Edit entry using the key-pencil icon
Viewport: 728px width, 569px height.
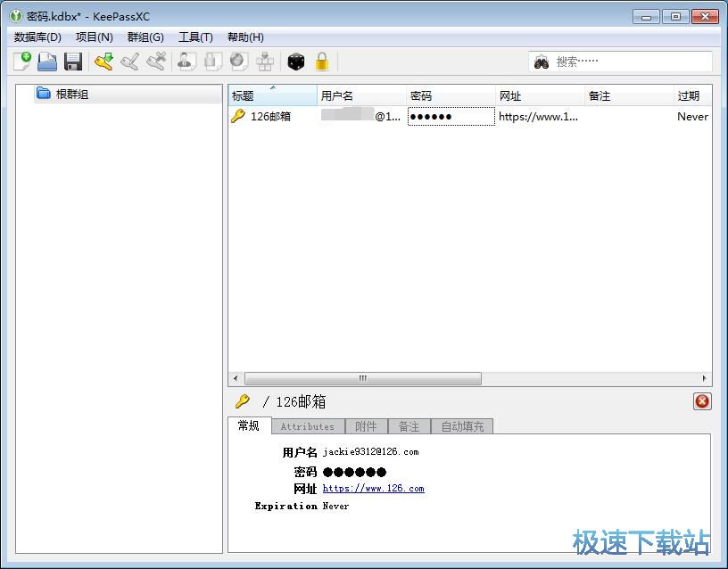(130, 62)
